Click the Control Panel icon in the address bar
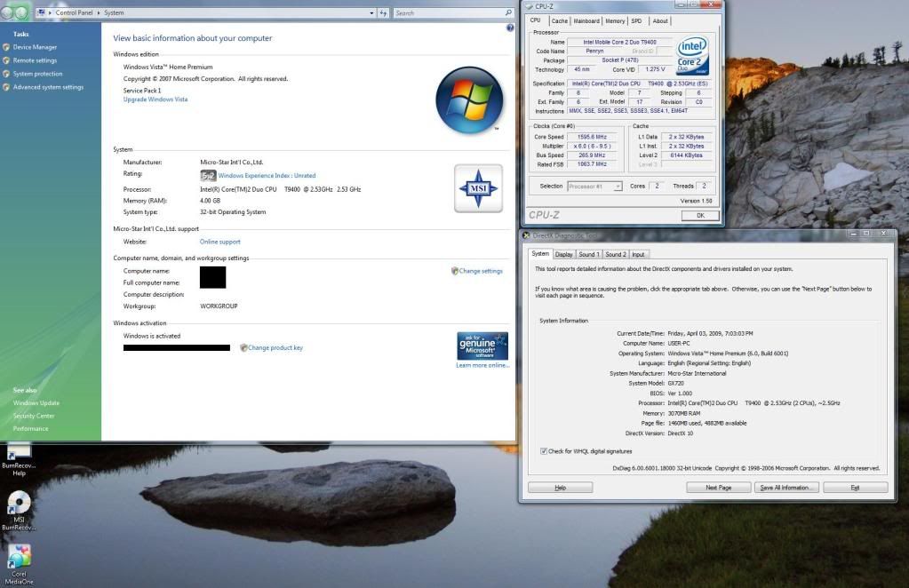This screenshot has height=588, width=909. coord(41,12)
